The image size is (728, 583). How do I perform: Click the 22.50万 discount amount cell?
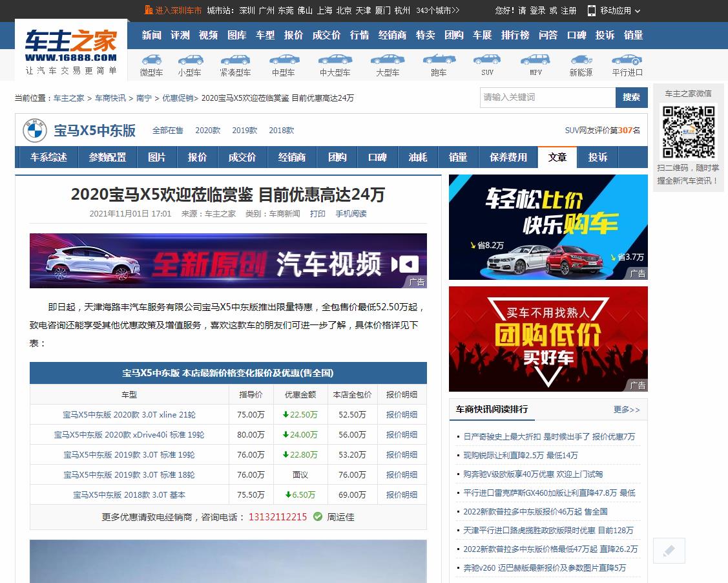pos(300,415)
